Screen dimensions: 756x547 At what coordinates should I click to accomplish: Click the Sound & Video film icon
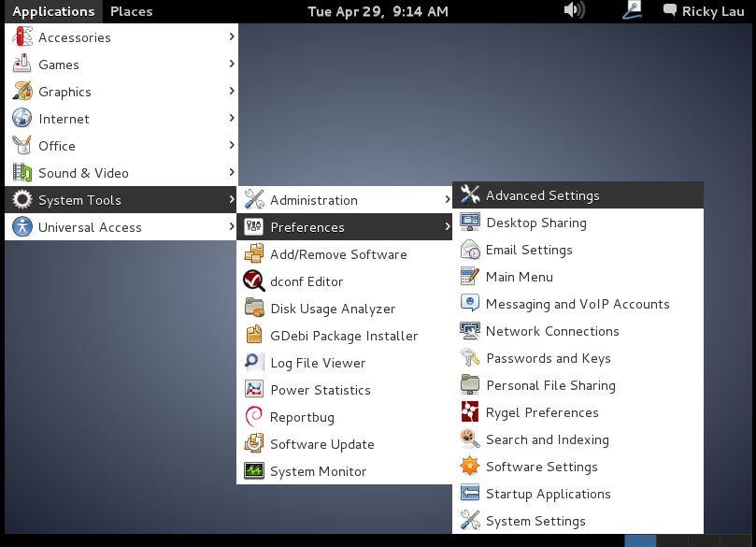(x=22, y=172)
